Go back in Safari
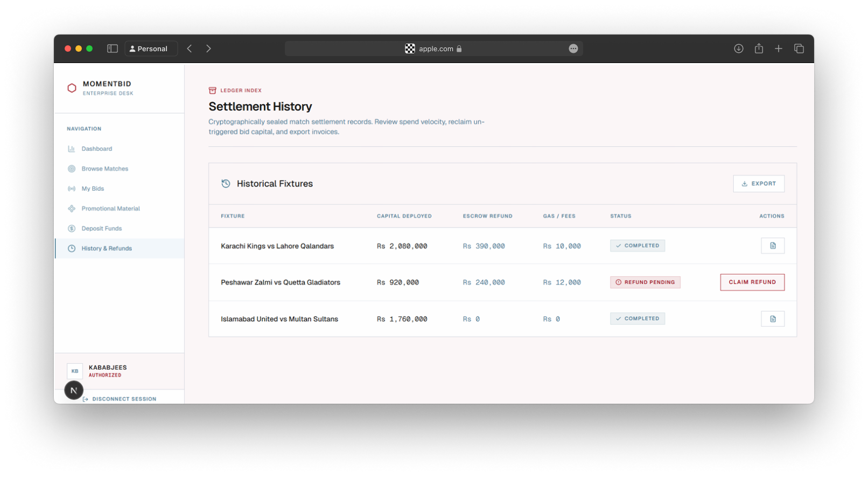Image resolution: width=868 pixels, height=477 pixels. [x=190, y=49]
